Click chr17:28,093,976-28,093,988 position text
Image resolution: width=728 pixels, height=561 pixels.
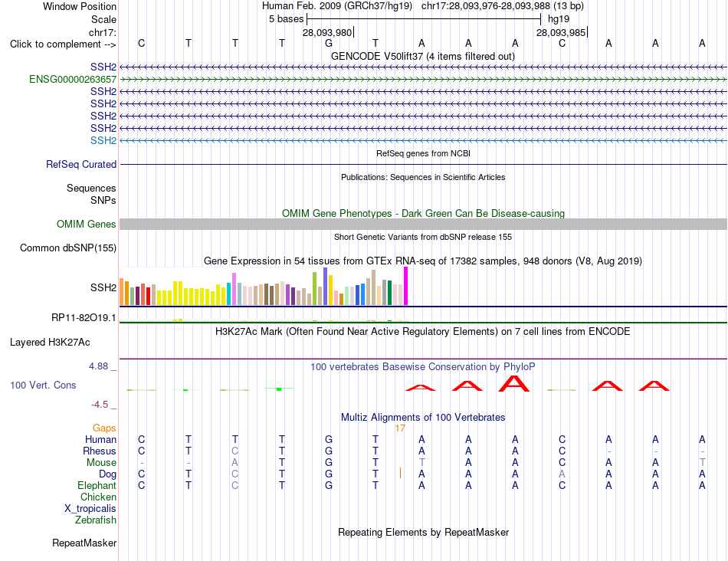click(486, 6)
